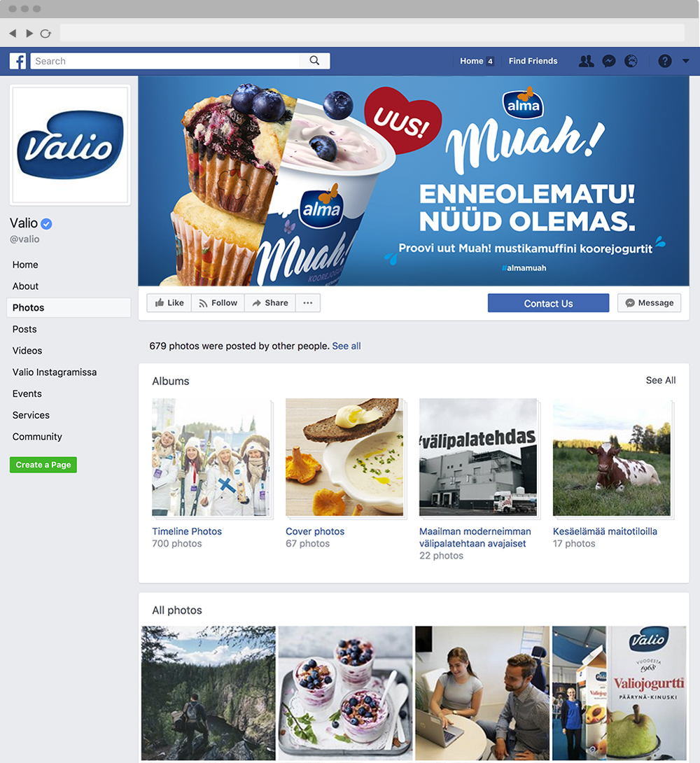Open the notifications globe icon

(x=631, y=61)
